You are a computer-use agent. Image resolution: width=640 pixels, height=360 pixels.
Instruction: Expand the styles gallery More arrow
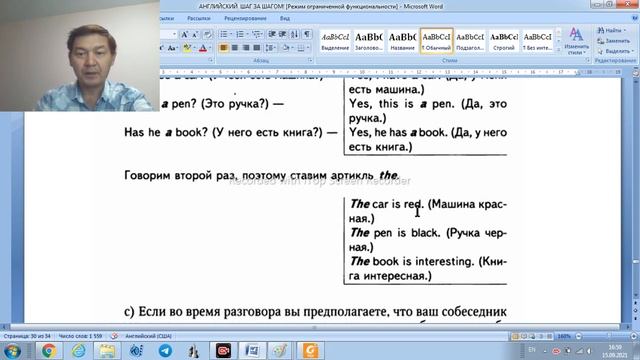click(x=559, y=49)
